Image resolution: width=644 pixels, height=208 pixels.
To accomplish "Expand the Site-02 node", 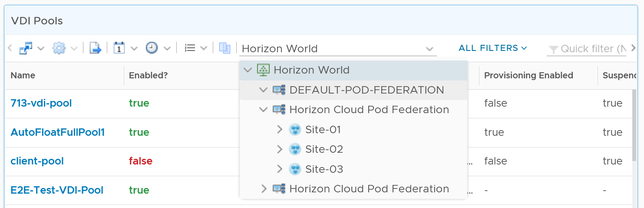I will pyautogui.click(x=279, y=149).
